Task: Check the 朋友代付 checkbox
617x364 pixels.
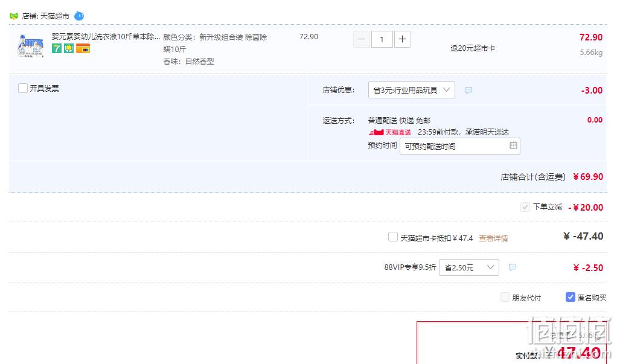Action: 505,297
